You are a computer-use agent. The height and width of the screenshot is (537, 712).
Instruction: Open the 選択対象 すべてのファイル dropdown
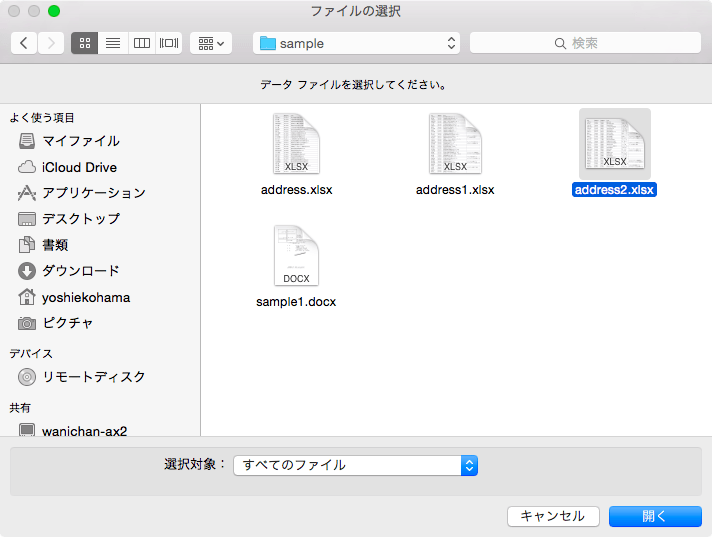pos(356,465)
